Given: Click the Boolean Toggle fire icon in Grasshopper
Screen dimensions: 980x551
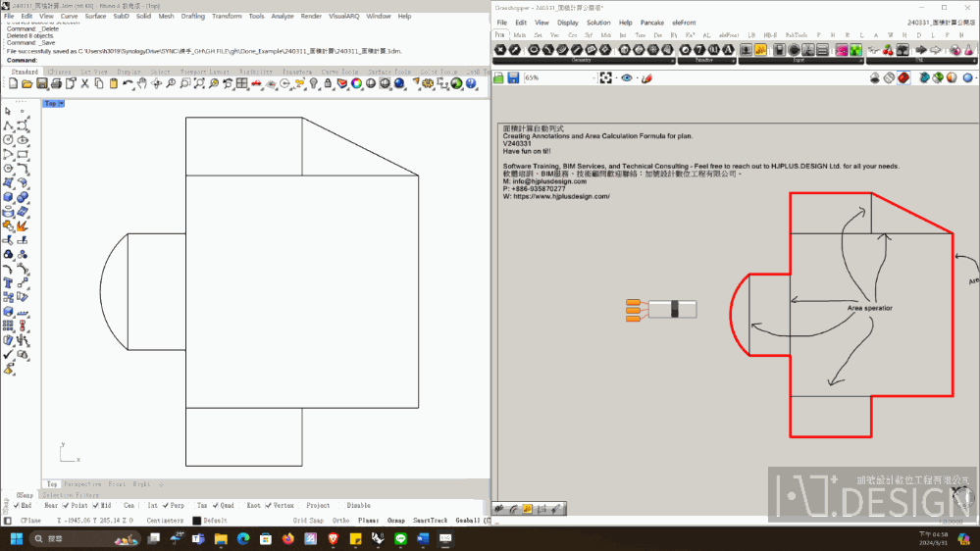Looking at the screenshot, I should [760, 49].
